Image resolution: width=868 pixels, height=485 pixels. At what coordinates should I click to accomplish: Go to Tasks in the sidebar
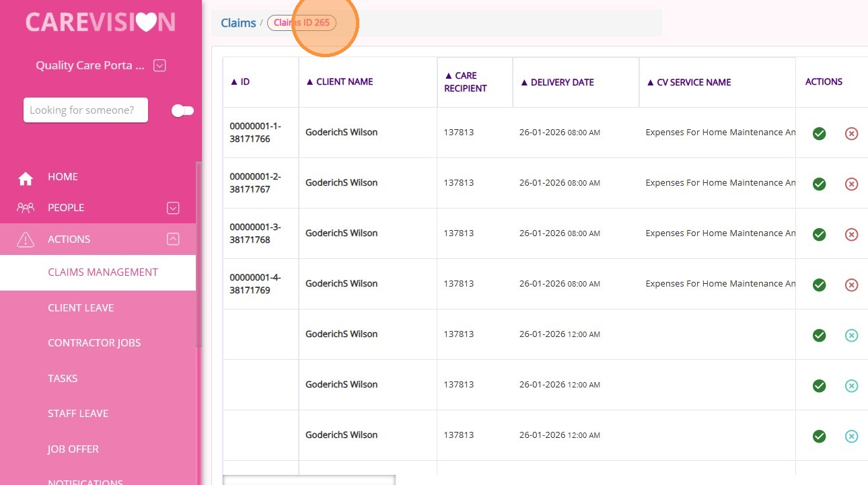[x=63, y=379]
